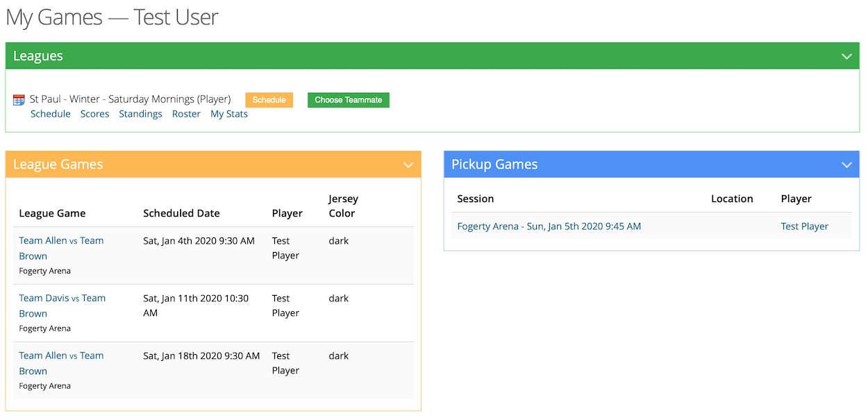Open the Schedule link under St Paul league
This screenshot has width=868, height=420.
tap(50, 113)
